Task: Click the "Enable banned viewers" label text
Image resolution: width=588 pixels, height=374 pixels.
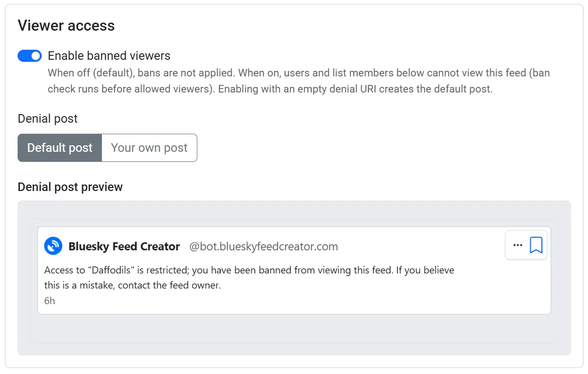Action: [109, 56]
